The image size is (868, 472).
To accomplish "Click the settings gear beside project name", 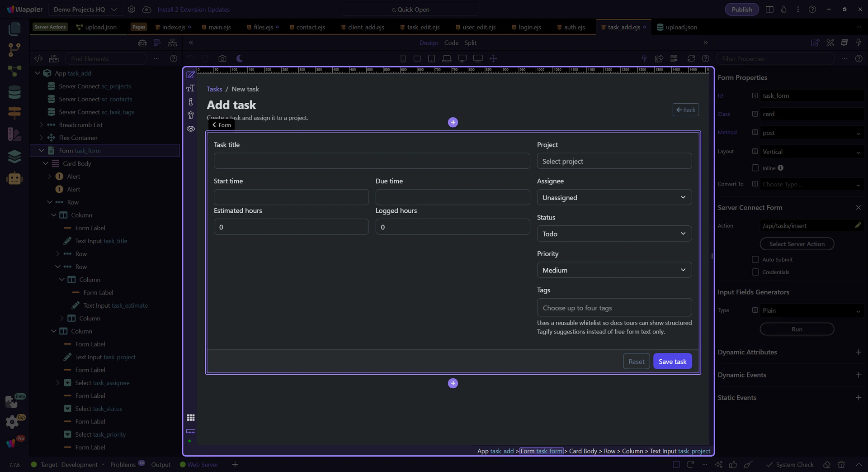I will [x=132, y=10].
